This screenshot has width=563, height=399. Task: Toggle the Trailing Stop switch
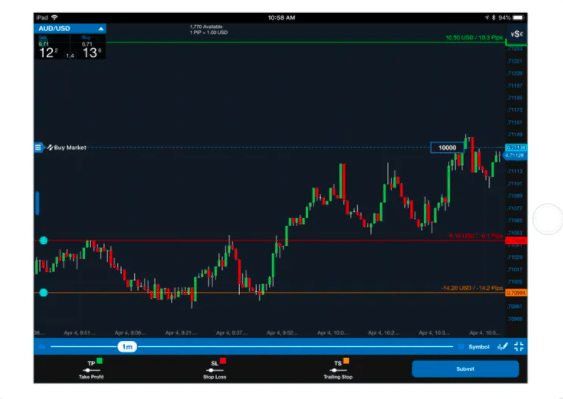coord(338,369)
